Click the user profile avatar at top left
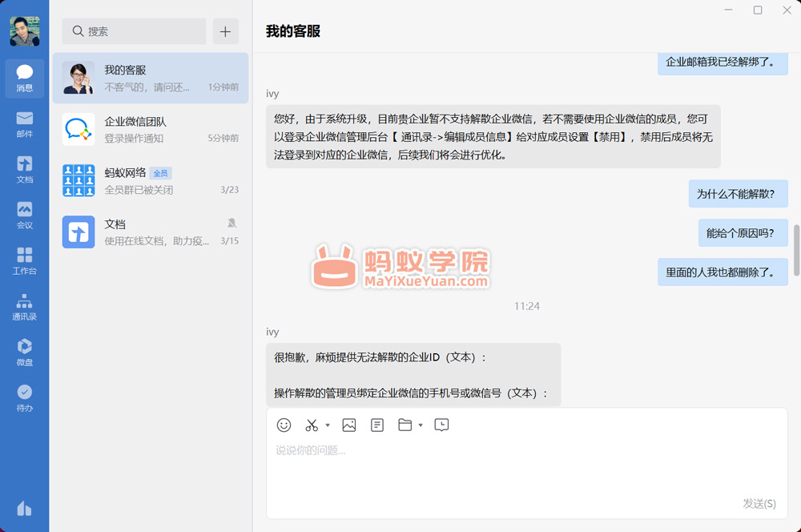Image resolution: width=801 pixels, height=532 pixels. tap(24, 31)
